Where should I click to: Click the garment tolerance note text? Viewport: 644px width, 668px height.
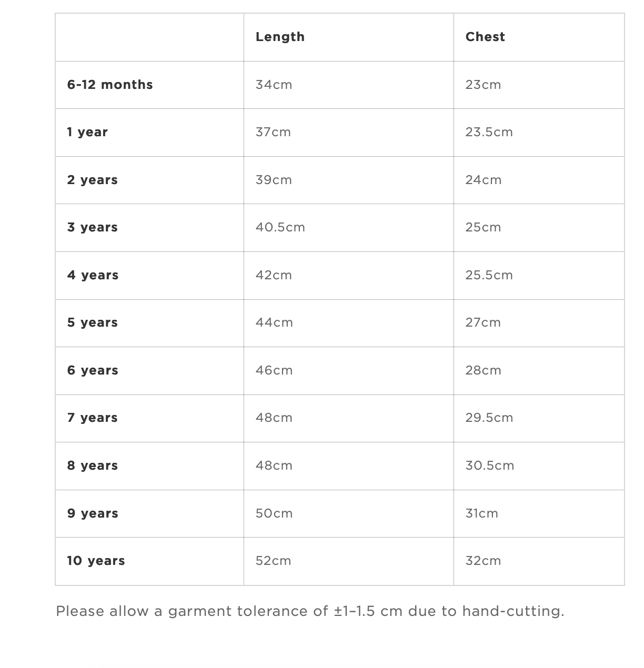point(310,611)
